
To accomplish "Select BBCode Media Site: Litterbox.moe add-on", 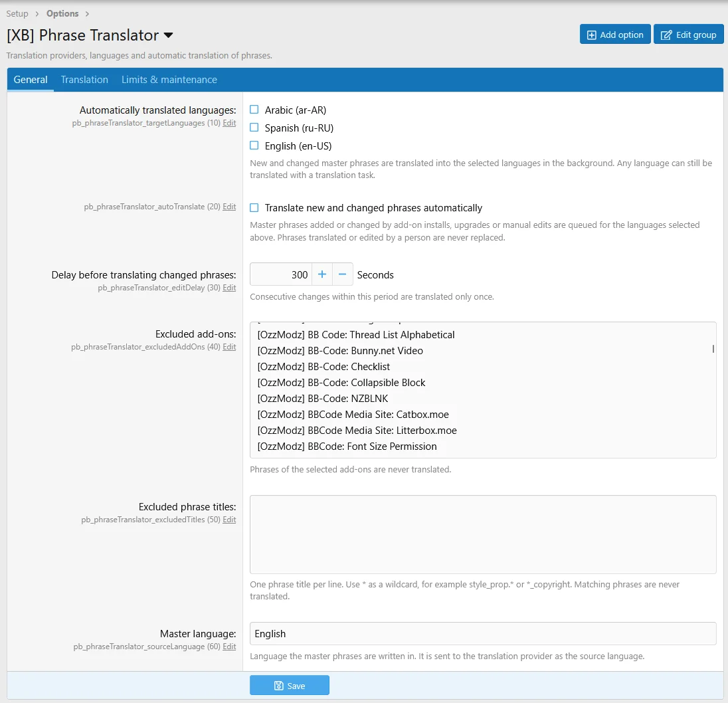I will tap(357, 431).
